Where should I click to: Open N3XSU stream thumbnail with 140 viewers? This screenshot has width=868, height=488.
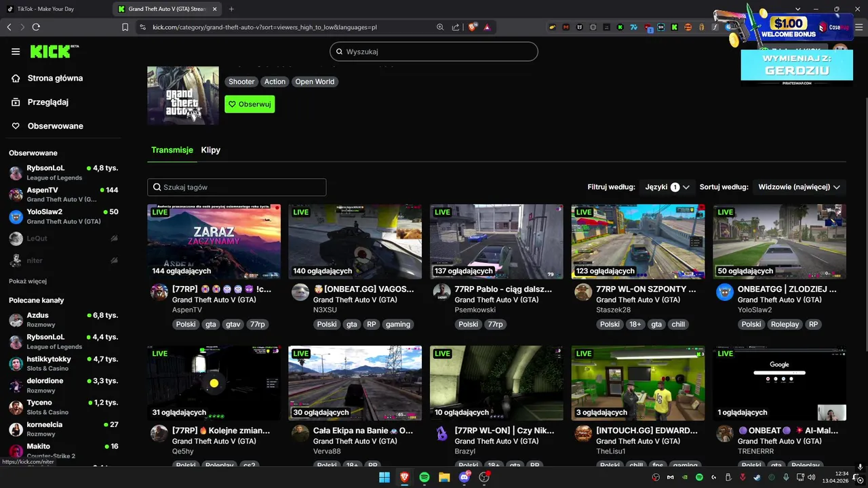click(355, 242)
